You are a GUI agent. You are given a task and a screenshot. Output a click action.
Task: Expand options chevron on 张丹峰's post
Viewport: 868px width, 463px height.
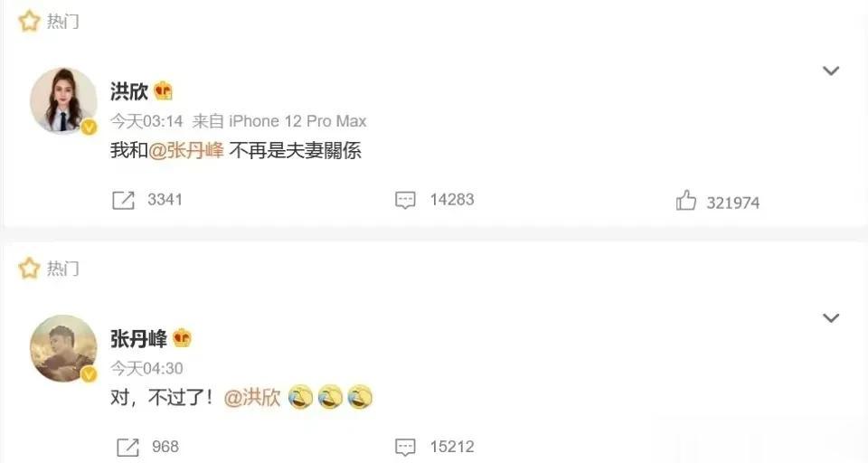click(831, 318)
